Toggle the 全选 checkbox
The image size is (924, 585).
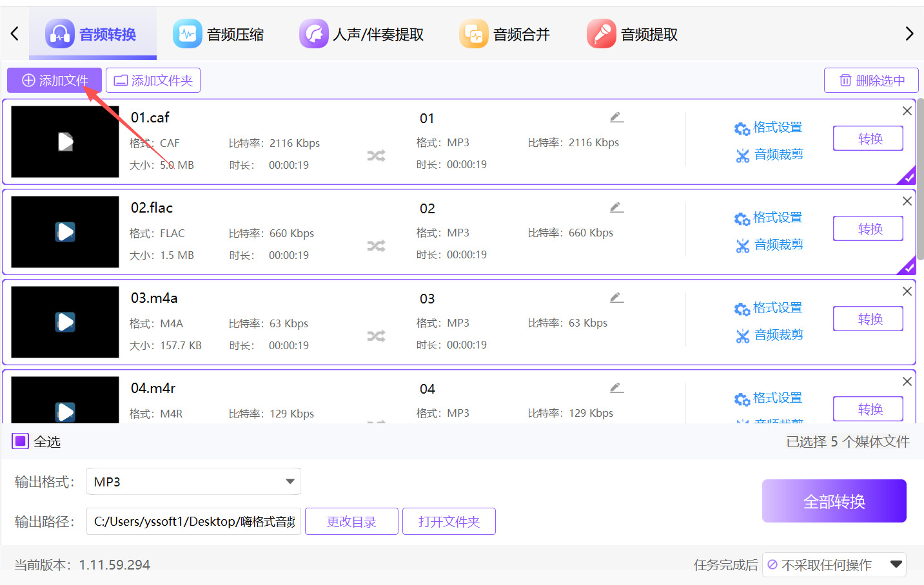point(21,441)
